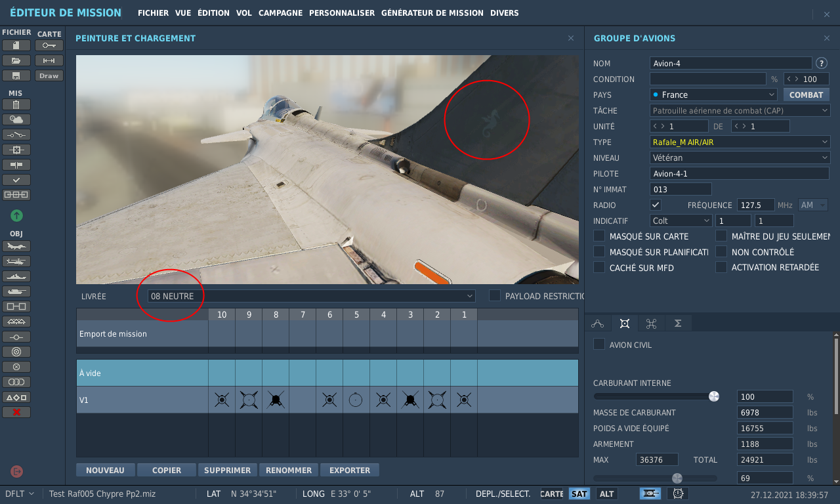Select the airplane group tool under OBJ

tap(16, 246)
